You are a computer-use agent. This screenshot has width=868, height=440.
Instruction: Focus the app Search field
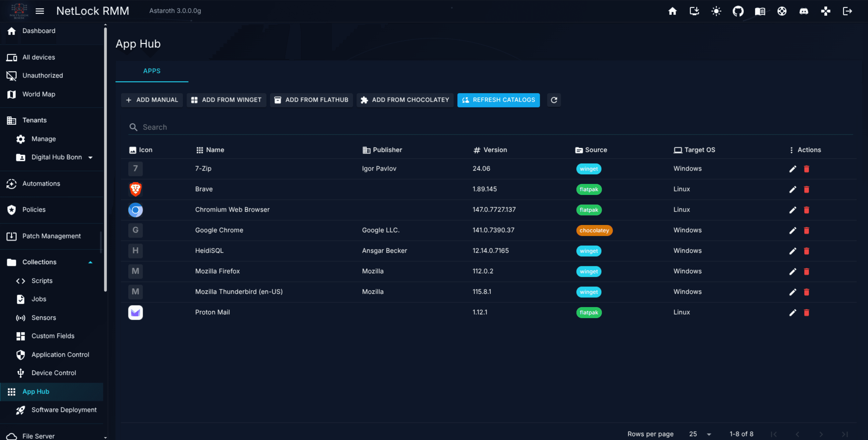[490, 127]
